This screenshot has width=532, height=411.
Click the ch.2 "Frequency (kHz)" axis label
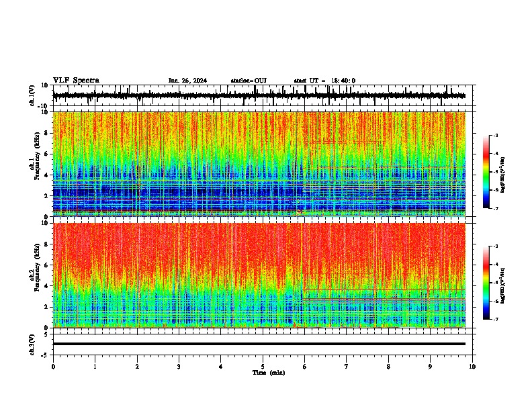37,267
